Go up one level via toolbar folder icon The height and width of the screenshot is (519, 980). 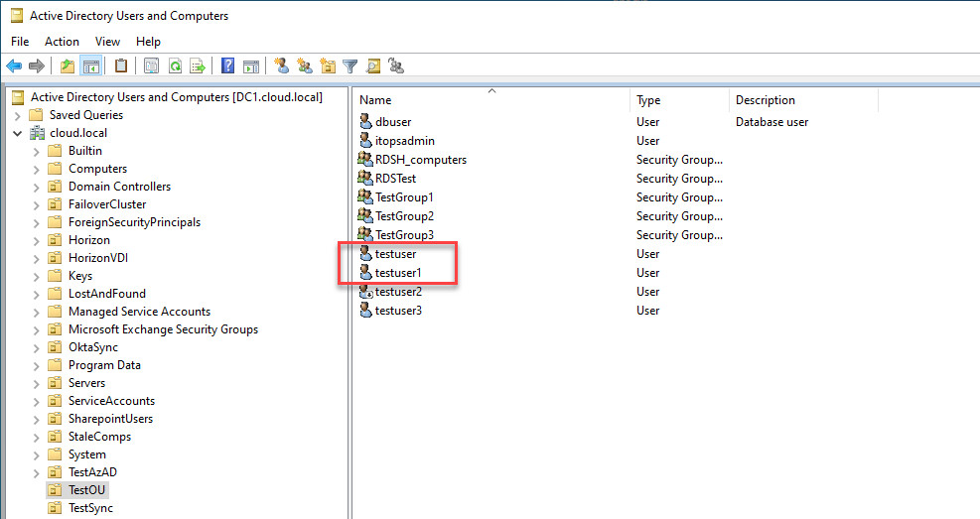coord(67,65)
